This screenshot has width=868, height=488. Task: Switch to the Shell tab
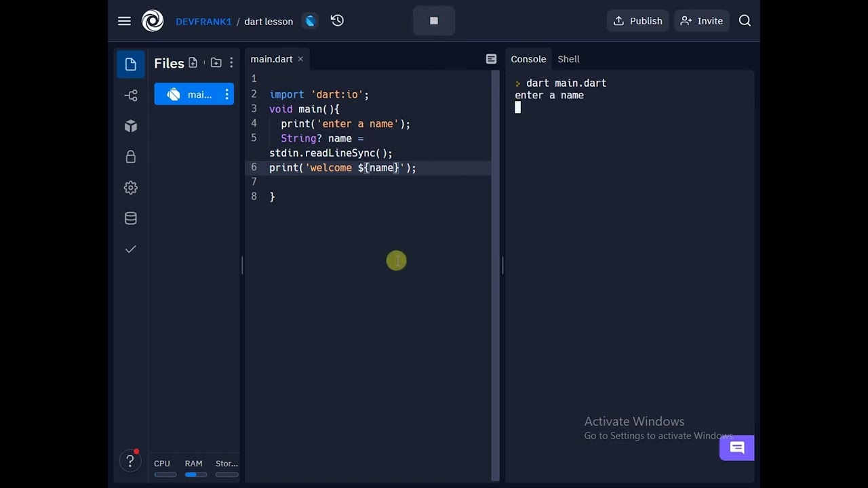(x=568, y=59)
